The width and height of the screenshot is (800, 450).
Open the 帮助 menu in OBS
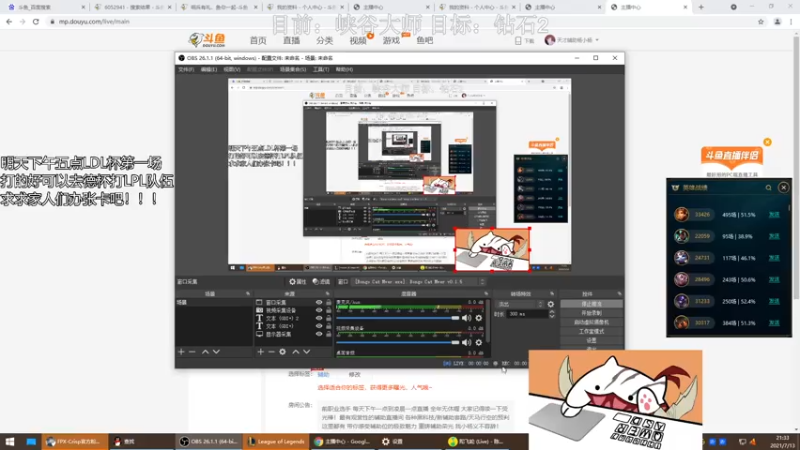(344, 69)
